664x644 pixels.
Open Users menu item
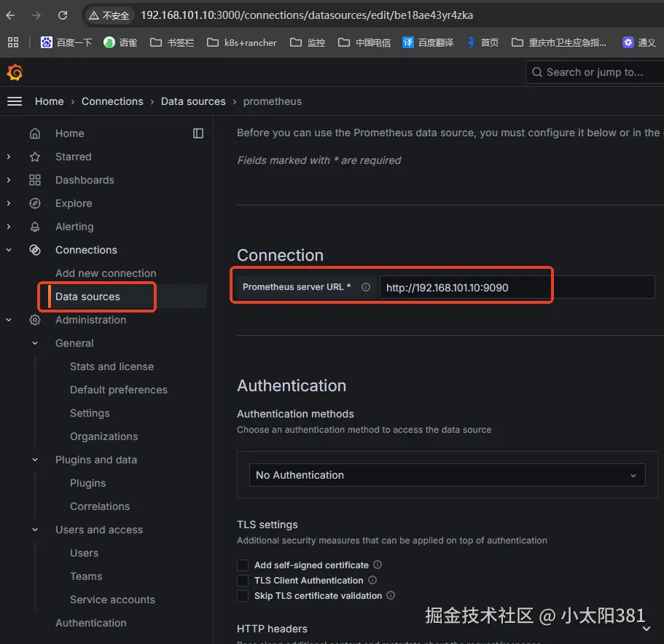tap(85, 553)
